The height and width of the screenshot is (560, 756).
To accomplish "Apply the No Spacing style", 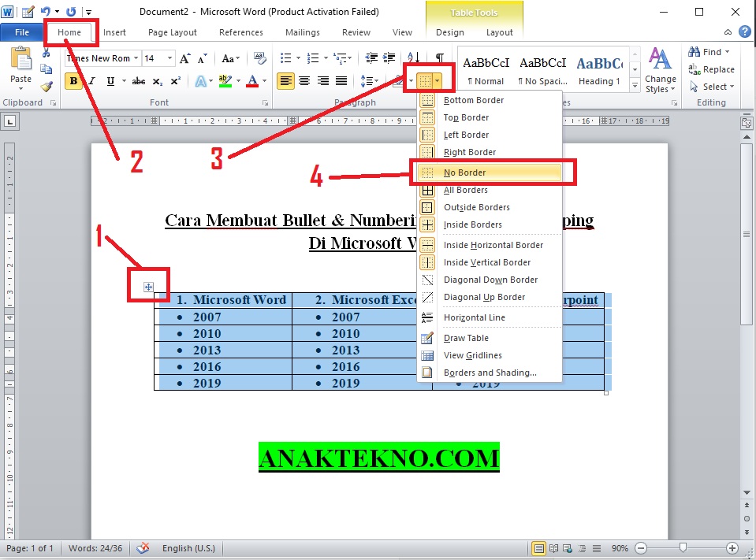I will pos(542,70).
